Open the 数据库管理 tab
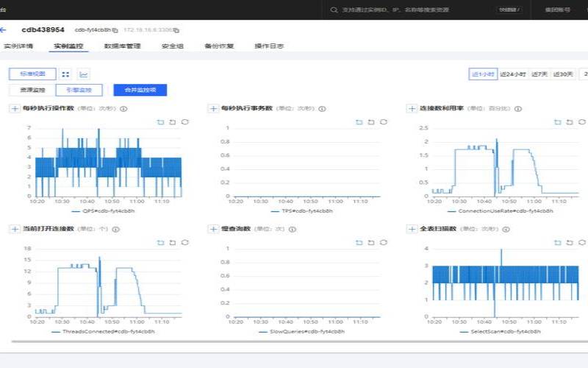 click(x=122, y=46)
